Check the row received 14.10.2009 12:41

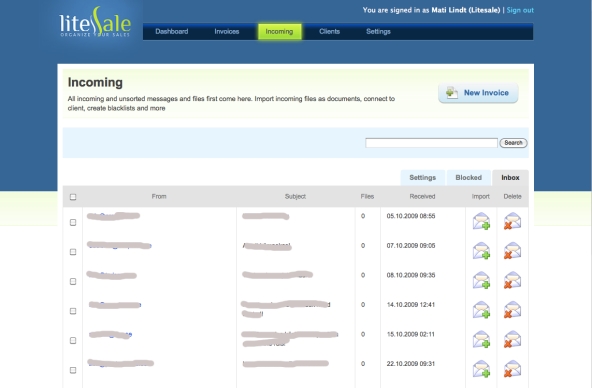[73, 311]
